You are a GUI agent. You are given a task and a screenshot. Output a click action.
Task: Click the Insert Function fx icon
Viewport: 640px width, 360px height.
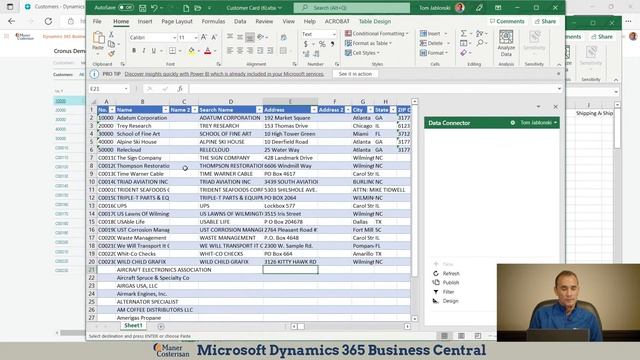pyautogui.click(x=180, y=89)
